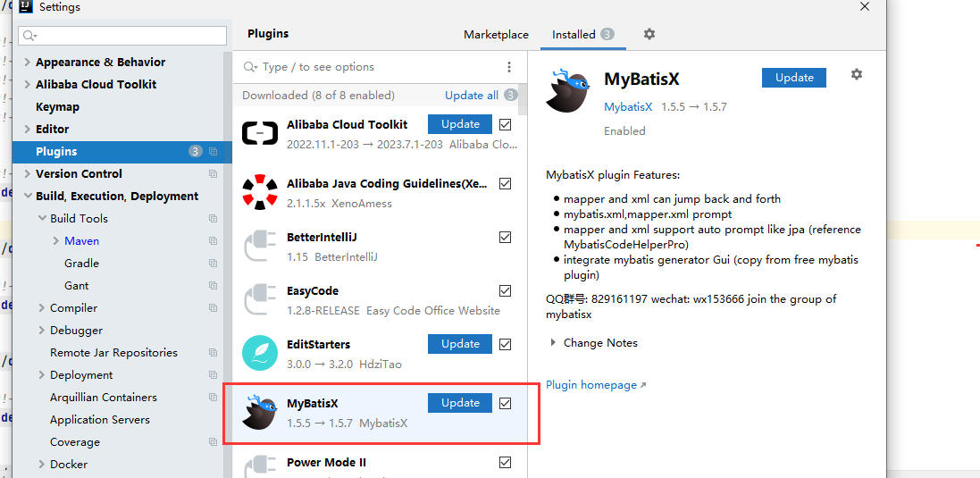Click the project-level icon beside Plugins
Viewport: 980px width, 478px height.
click(214, 151)
